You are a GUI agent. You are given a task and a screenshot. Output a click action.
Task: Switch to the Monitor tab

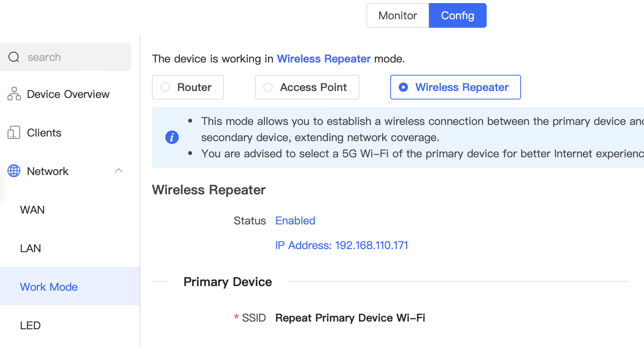pyautogui.click(x=398, y=15)
